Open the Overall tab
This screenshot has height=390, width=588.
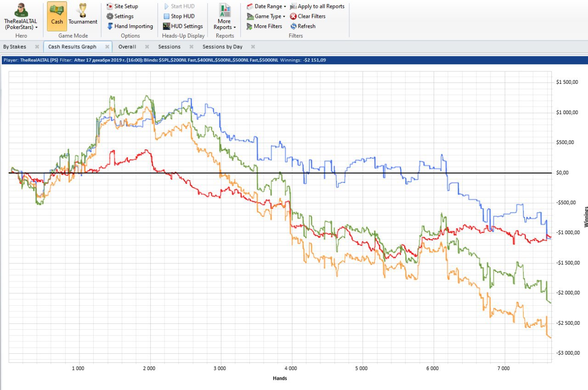click(127, 46)
